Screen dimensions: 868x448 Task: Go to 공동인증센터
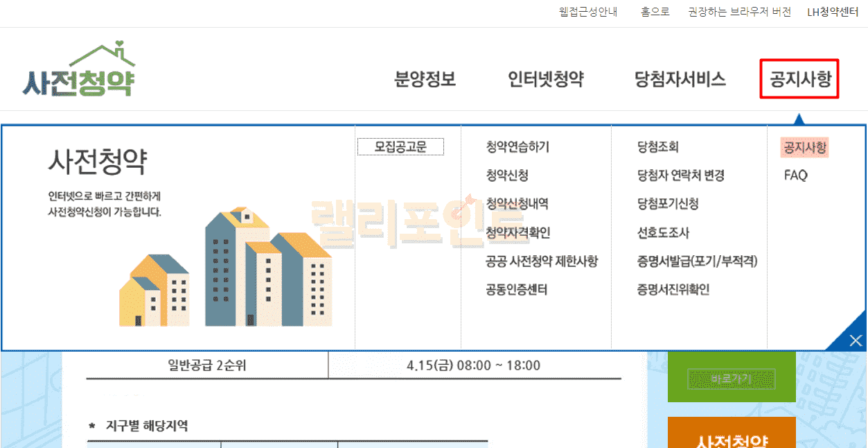point(517,290)
